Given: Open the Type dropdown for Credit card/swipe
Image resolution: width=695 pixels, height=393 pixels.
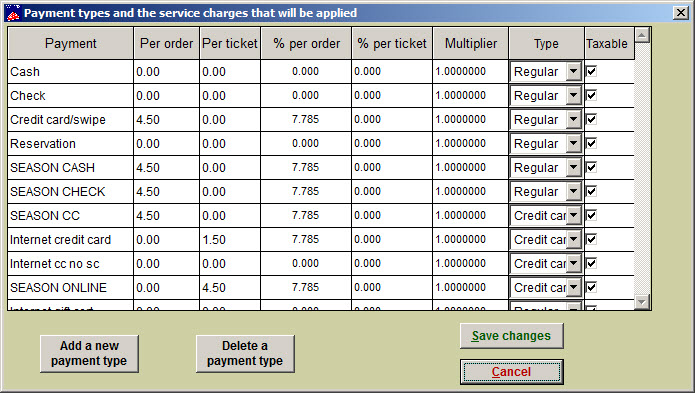Looking at the screenshot, I should coord(574,119).
